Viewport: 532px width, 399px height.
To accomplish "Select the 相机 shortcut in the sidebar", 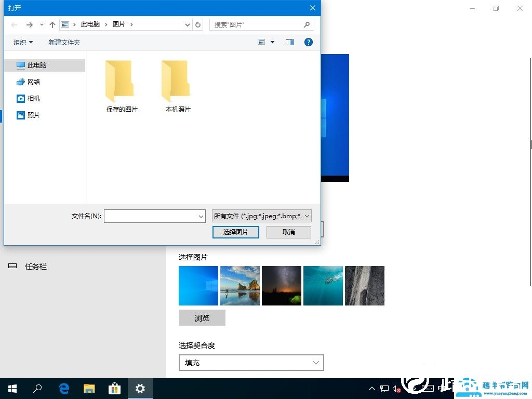I will click(33, 98).
